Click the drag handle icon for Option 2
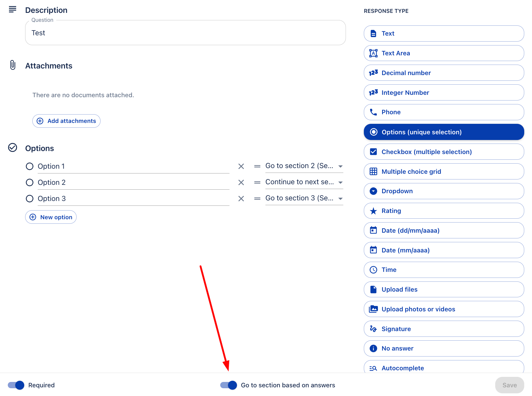The image size is (532, 396). tap(257, 182)
